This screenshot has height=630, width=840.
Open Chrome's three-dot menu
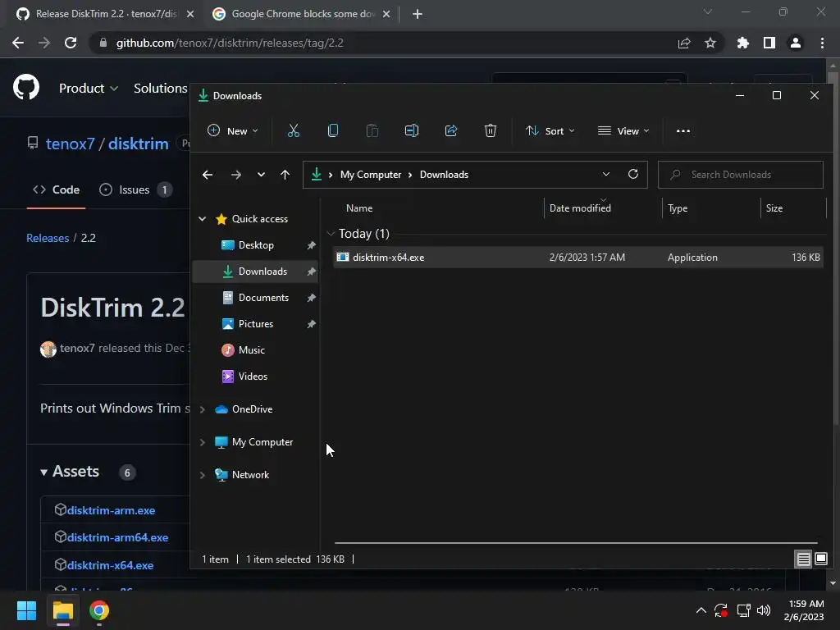coord(822,43)
